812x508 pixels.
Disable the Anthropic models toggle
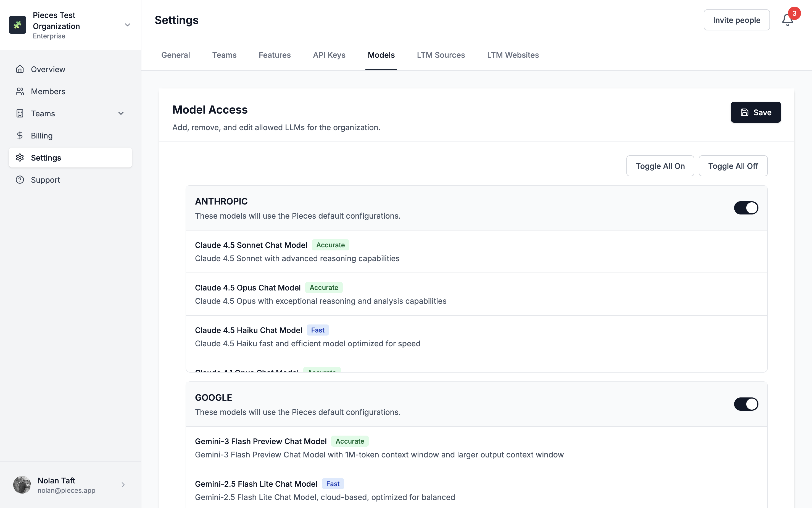point(745,208)
